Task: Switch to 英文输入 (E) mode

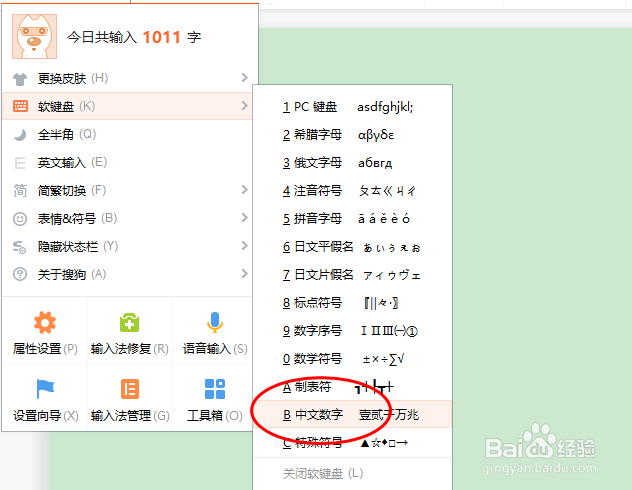Action: (x=127, y=162)
